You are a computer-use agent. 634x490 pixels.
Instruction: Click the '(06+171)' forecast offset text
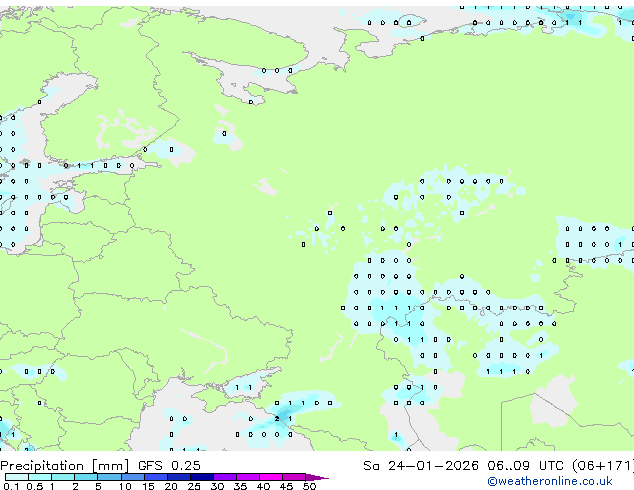pos(602,465)
